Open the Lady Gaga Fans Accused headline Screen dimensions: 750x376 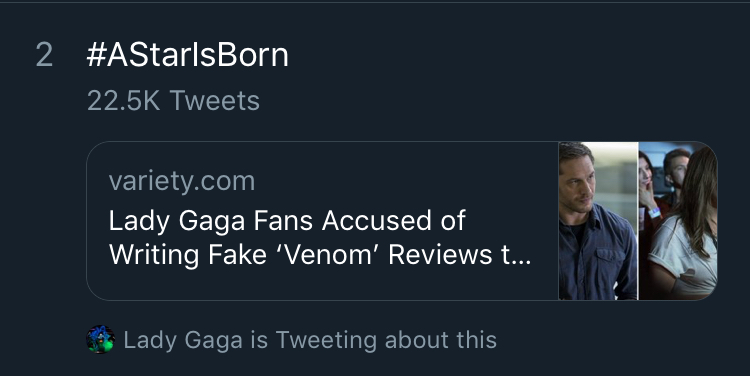pyautogui.click(x=287, y=221)
